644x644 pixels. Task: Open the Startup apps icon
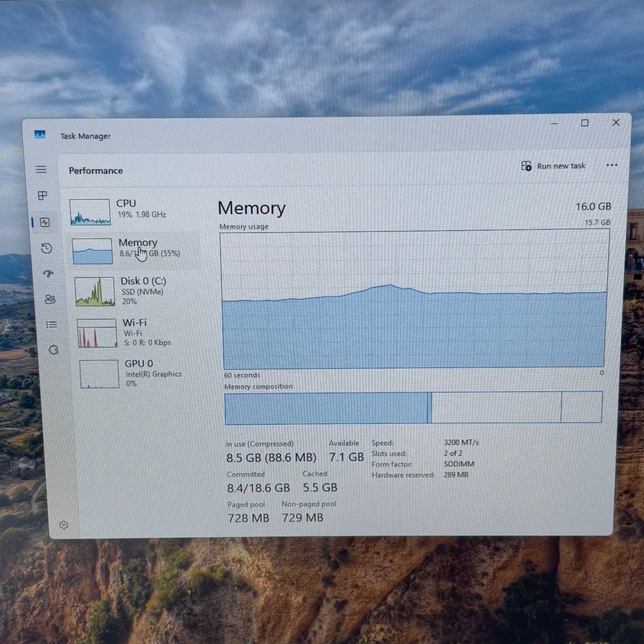tap(49, 274)
